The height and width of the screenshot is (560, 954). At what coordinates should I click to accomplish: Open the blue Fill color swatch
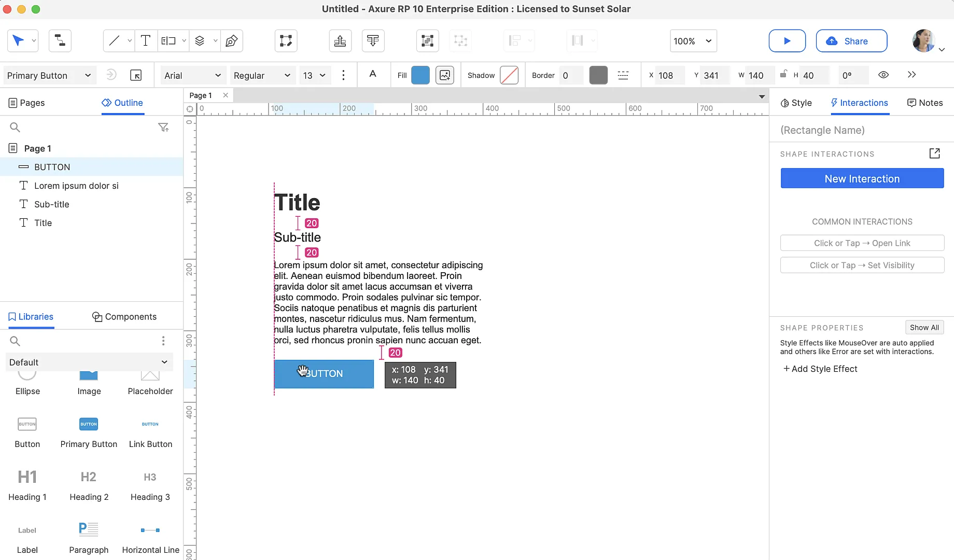[420, 75]
